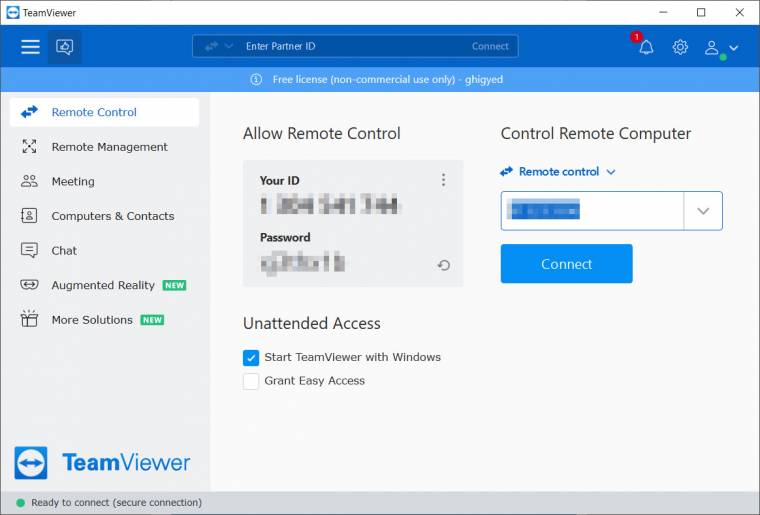This screenshot has height=515, width=760.
Task: Click the large blue Connect button
Action: coord(566,264)
